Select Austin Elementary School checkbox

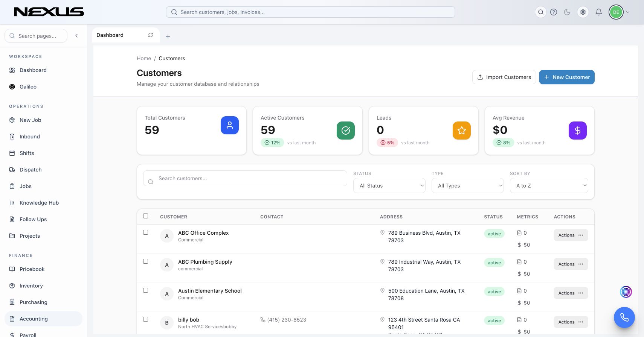tap(146, 290)
